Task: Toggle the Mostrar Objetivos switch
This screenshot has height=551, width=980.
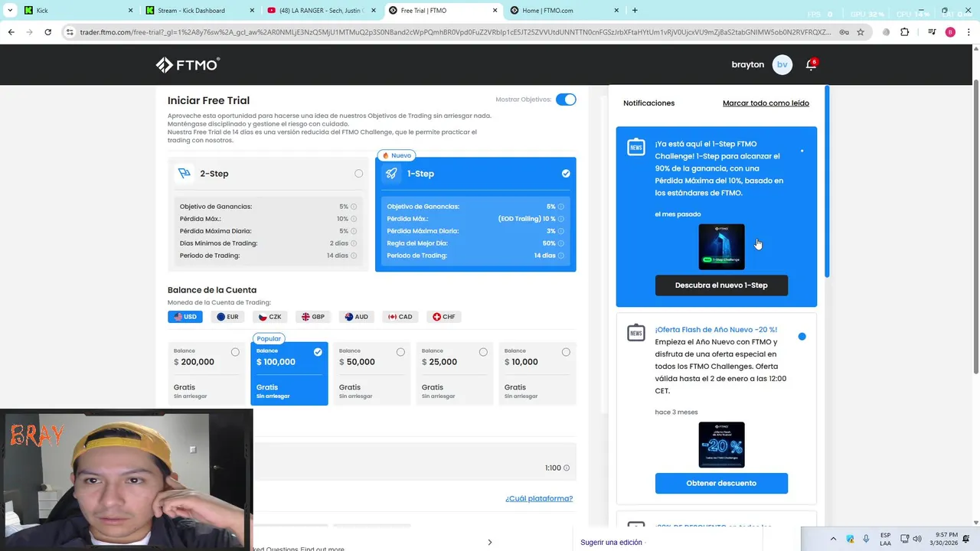Action: point(566,99)
